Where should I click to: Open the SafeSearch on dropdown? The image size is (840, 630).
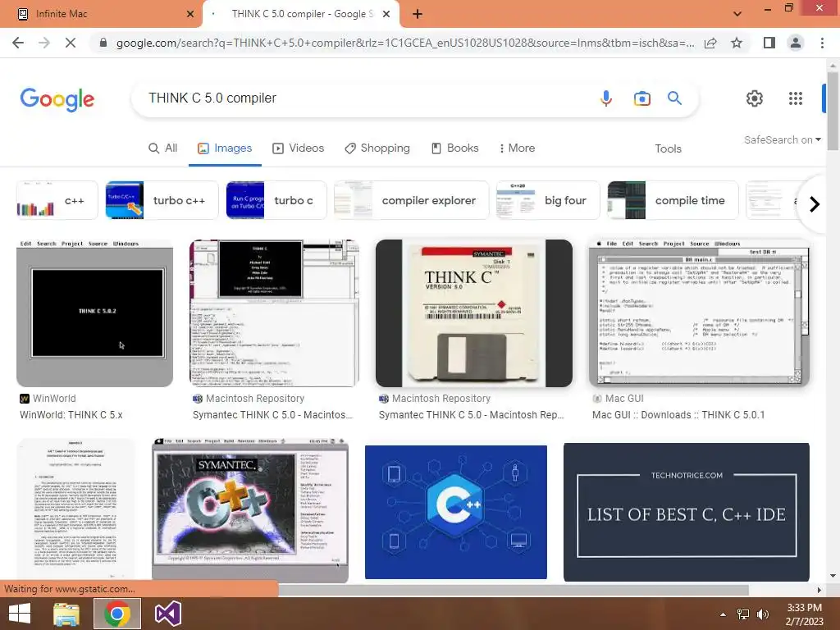tap(782, 139)
